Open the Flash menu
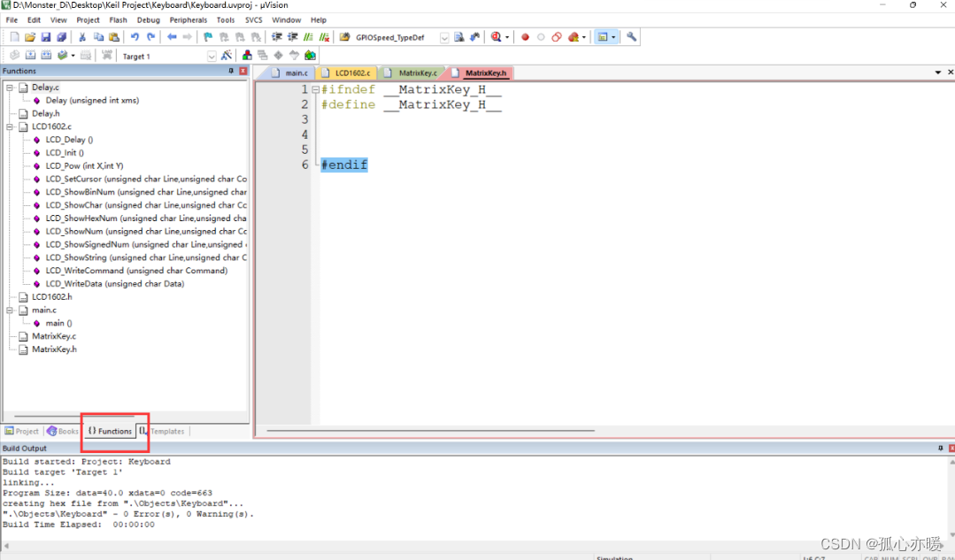 [118, 20]
